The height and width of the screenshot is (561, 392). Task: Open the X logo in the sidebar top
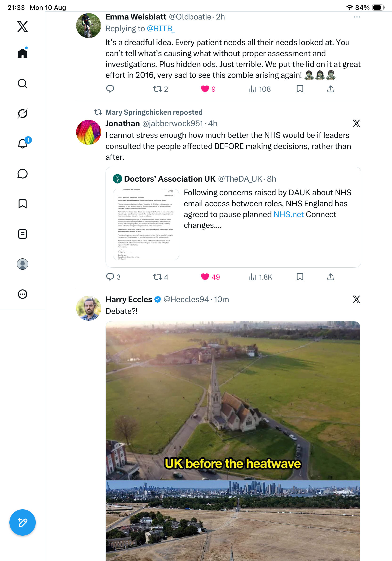tap(23, 27)
